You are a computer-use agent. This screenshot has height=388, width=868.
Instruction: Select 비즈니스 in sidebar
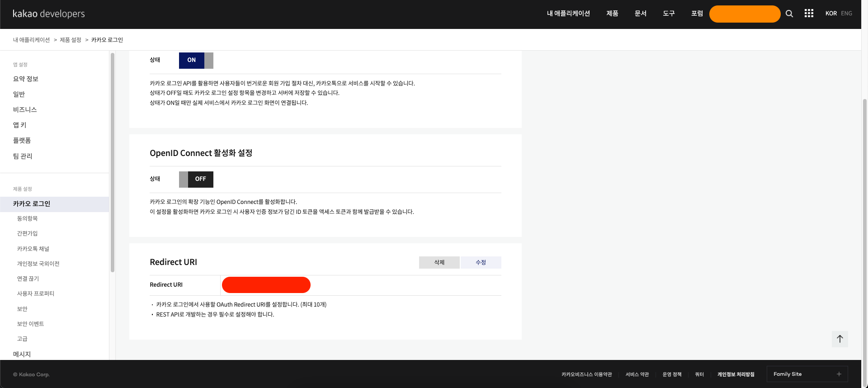tap(25, 109)
